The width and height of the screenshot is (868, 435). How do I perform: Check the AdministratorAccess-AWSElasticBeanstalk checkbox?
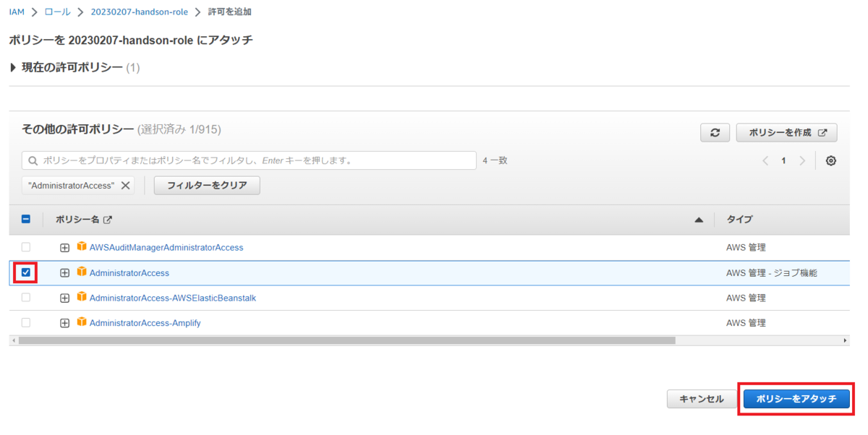(26, 298)
